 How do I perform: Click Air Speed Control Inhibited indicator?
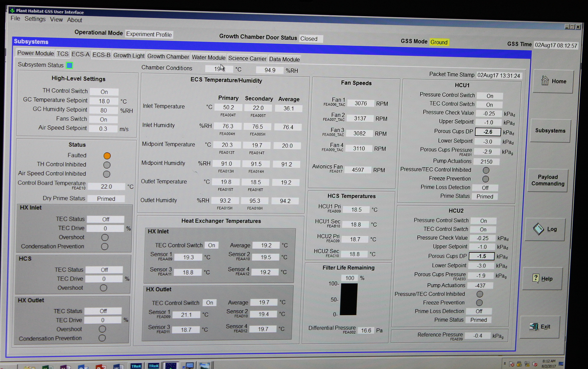[x=106, y=174]
